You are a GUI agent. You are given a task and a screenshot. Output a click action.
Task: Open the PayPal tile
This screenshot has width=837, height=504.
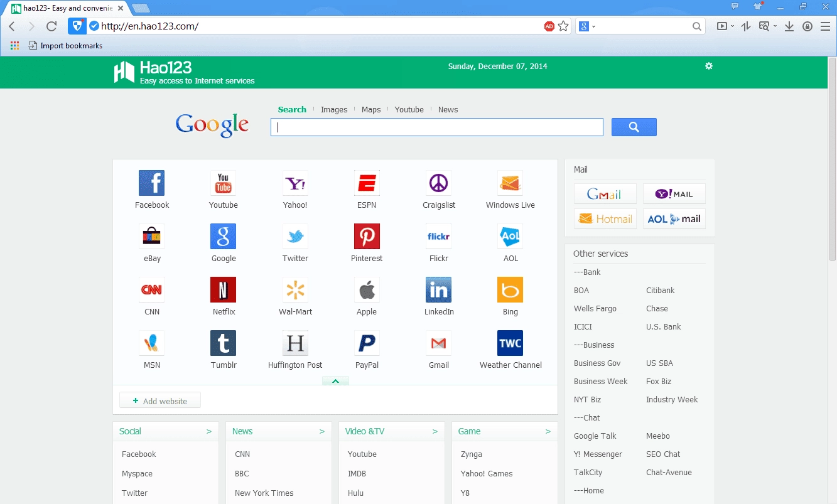pos(367,343)
